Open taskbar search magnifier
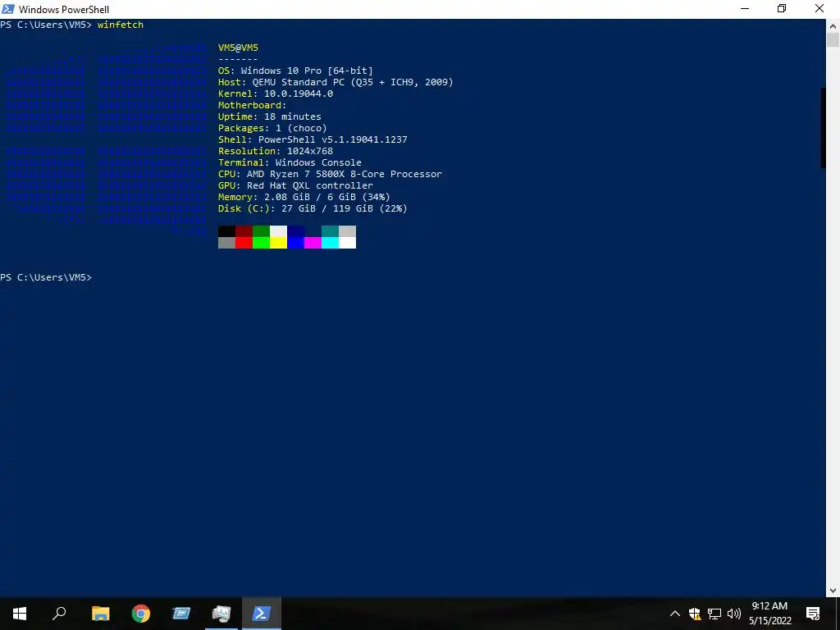 point(59,614)
